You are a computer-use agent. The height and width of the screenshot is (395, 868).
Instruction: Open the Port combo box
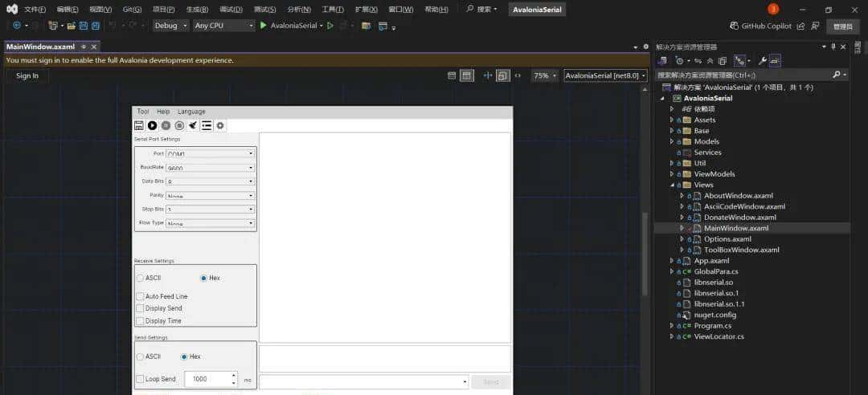(211, 153)
